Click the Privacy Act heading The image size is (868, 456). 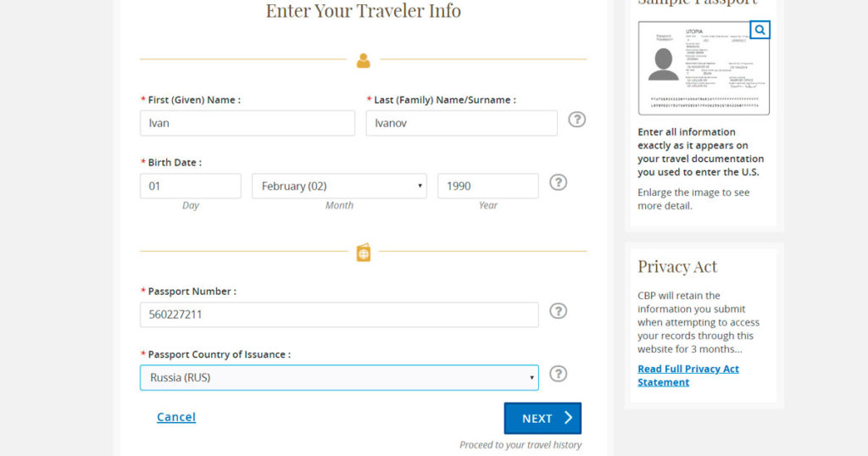(x=677, y=267)
